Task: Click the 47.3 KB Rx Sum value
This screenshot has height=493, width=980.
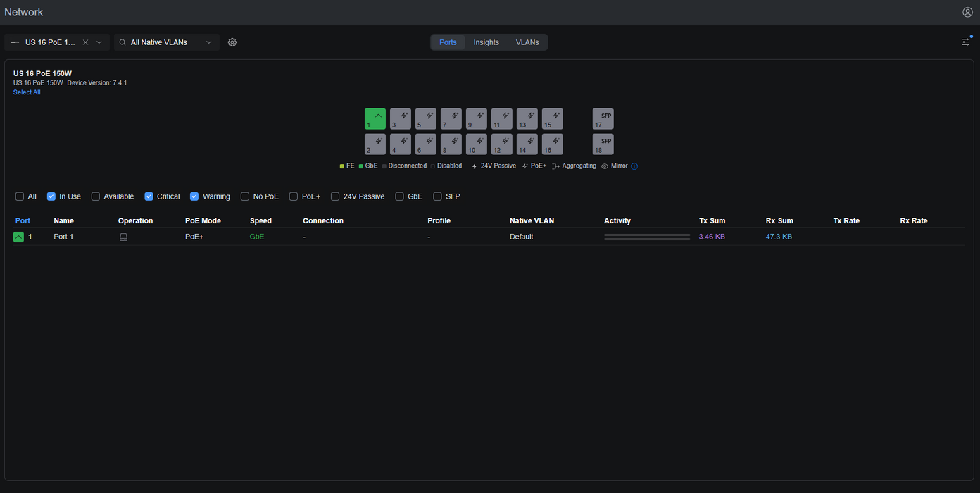Action: click(x=779, y=237)
